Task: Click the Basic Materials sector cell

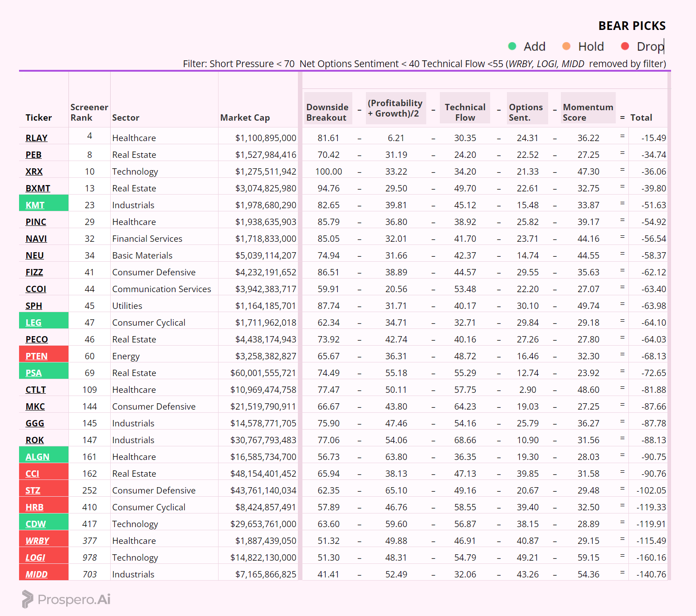Action: coord(142,255)
